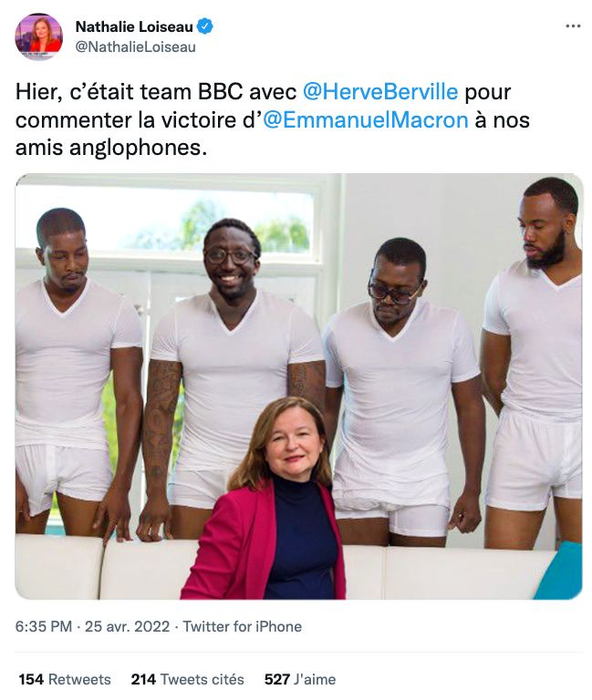Screen dimensions: 592x700
Task: Click the Retweets count number 154
Action: tap(31, 679)
